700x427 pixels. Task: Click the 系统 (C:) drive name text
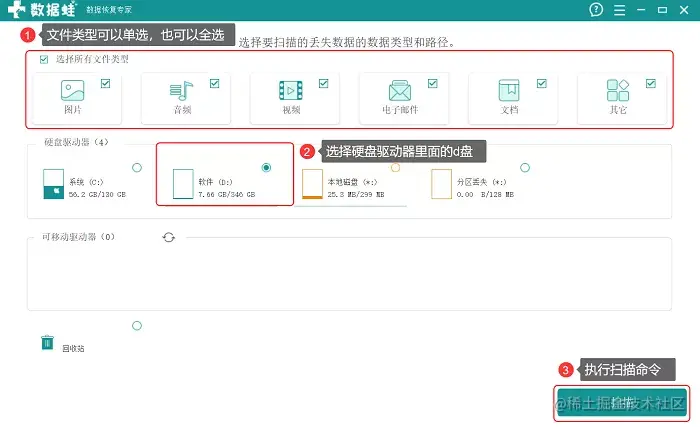86,182
